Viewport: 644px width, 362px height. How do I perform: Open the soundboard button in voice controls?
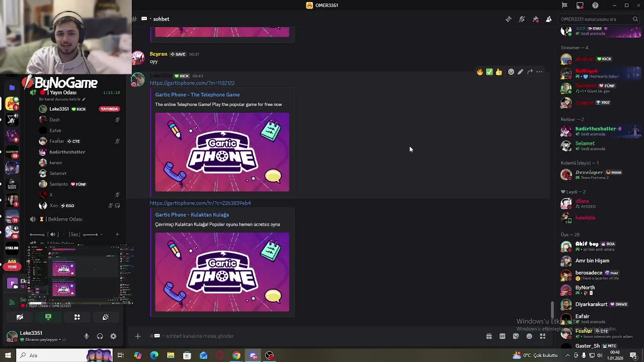106,317
